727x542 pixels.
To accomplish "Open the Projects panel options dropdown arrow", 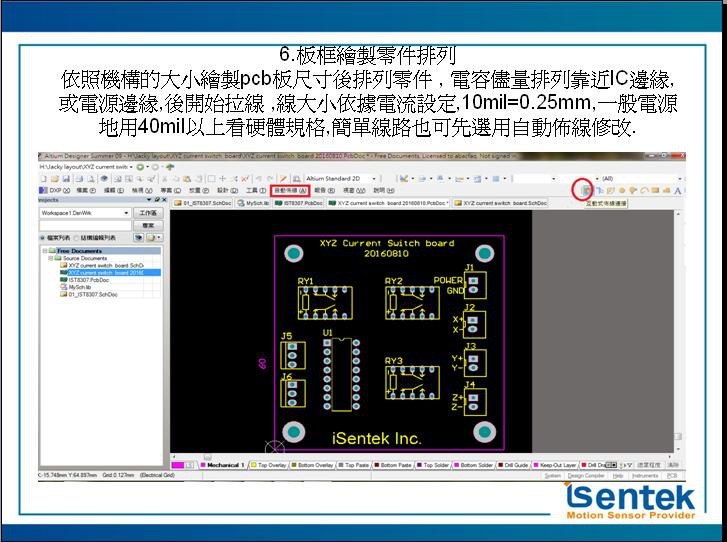I will click(x=149, y=200).
